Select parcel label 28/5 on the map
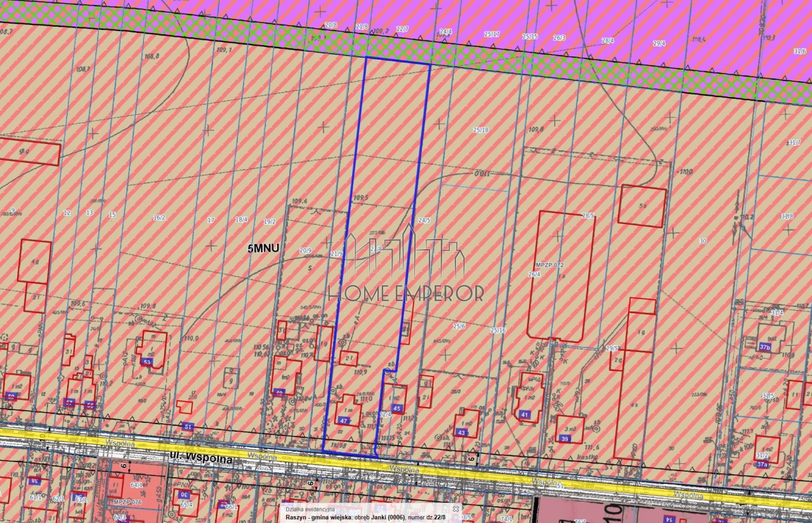This screenshot has width=812, height=523. (x=588, y=216)
